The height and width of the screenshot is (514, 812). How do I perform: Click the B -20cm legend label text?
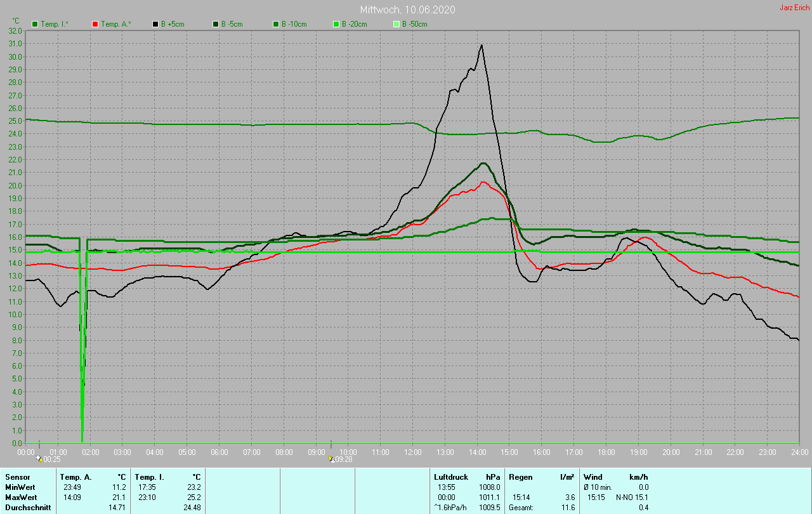(354, 24)
